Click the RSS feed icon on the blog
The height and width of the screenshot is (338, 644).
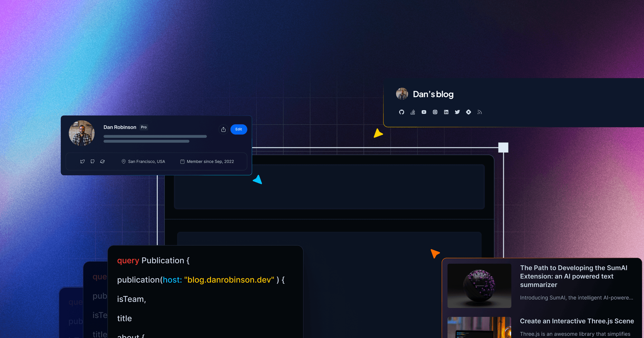[x=479, y=112]
